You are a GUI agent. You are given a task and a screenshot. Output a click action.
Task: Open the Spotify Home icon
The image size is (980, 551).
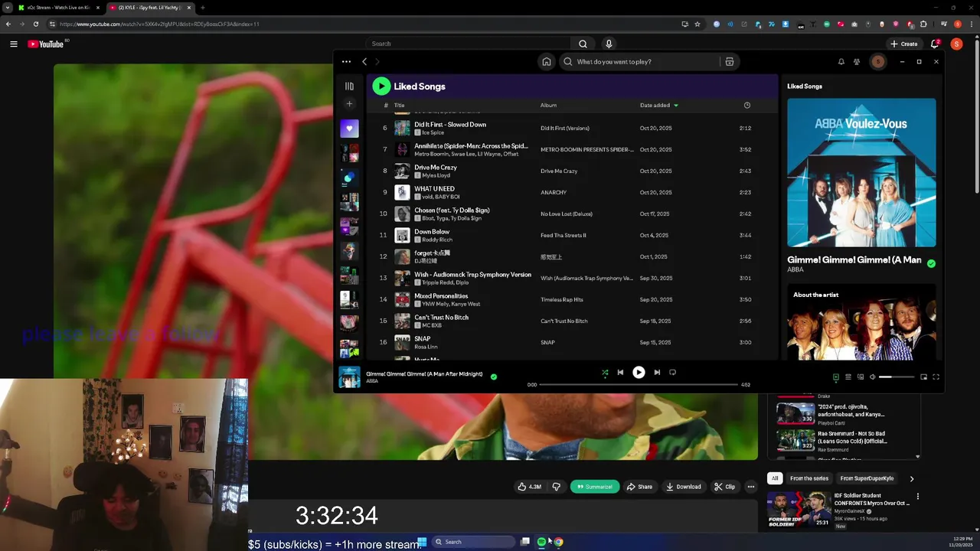547,62
